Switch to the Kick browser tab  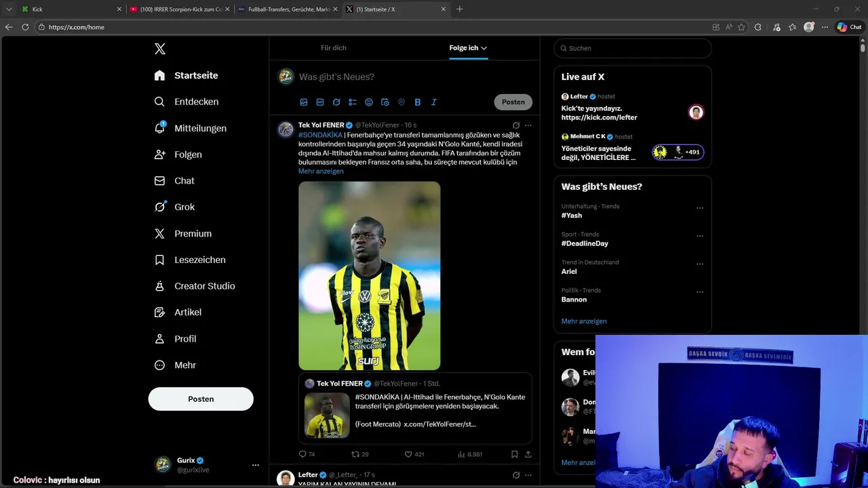pos(71,9)
